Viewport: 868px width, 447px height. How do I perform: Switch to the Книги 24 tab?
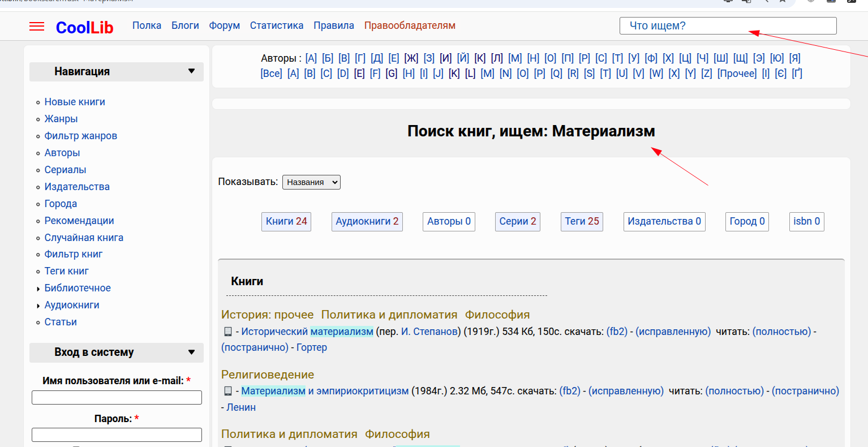[286, 222]
